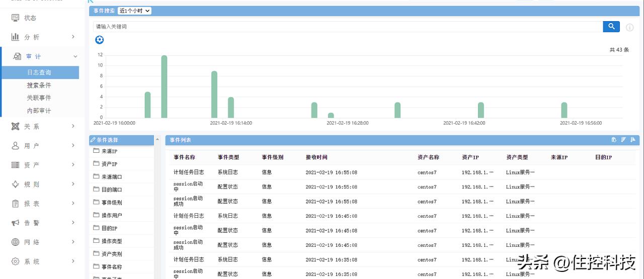Click the blue magnifier search button
Viewport: 644px width, 279px height.
(x=611, y=27)
